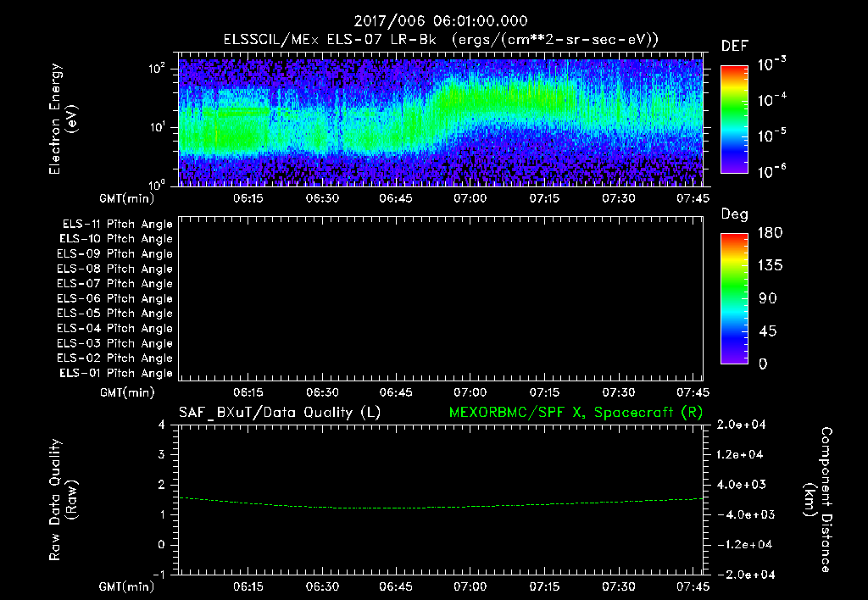
Task: Select the ELS-11 Pitch Angle row label
Action: click(117, 225)
